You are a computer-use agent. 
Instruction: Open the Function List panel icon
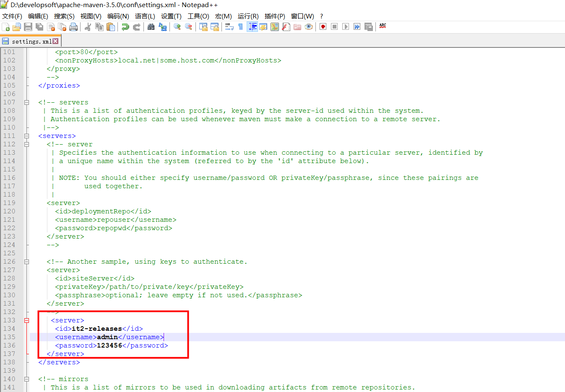(x=286, y=27)
